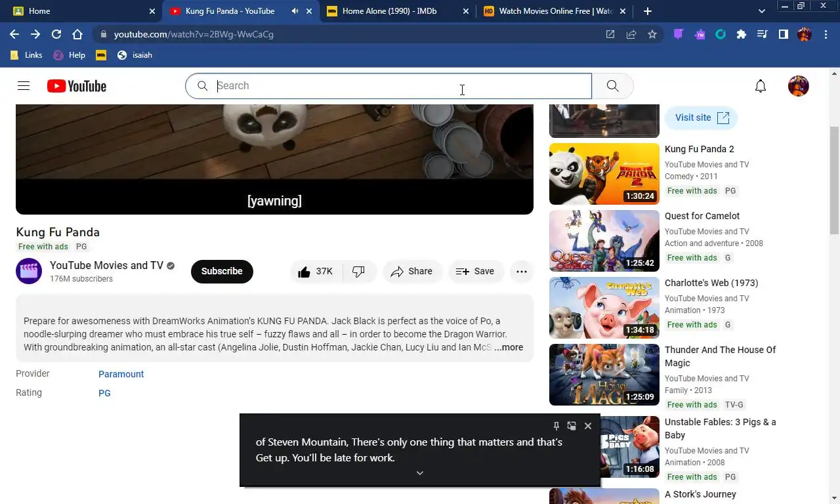Open the Help bookmark

click(69, 55)
